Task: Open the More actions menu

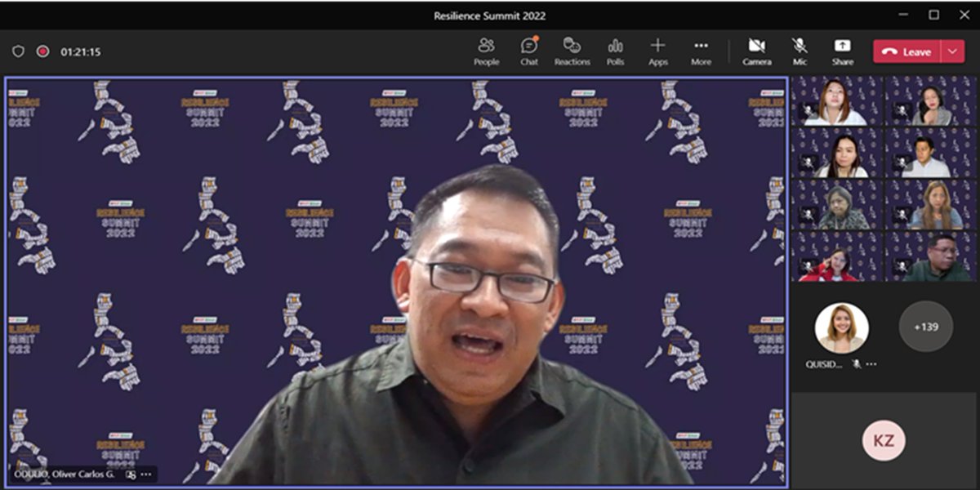Action: 701,51
